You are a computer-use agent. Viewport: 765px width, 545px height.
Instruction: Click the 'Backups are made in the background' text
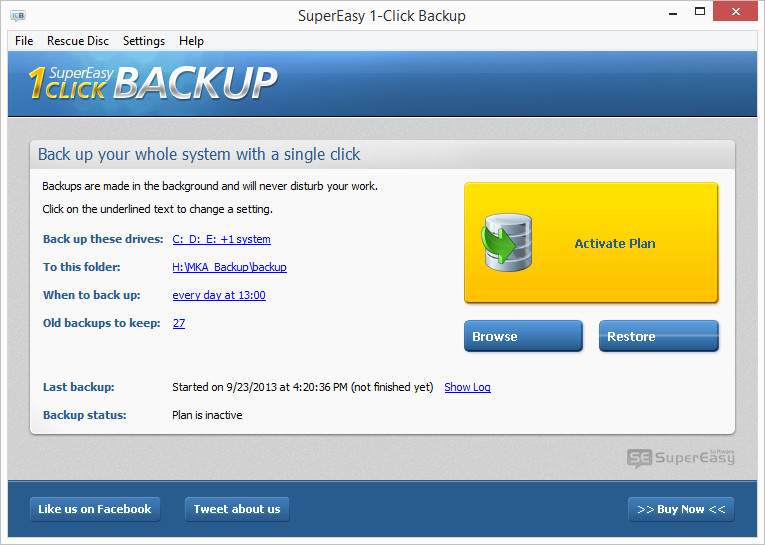pos(210,186)
